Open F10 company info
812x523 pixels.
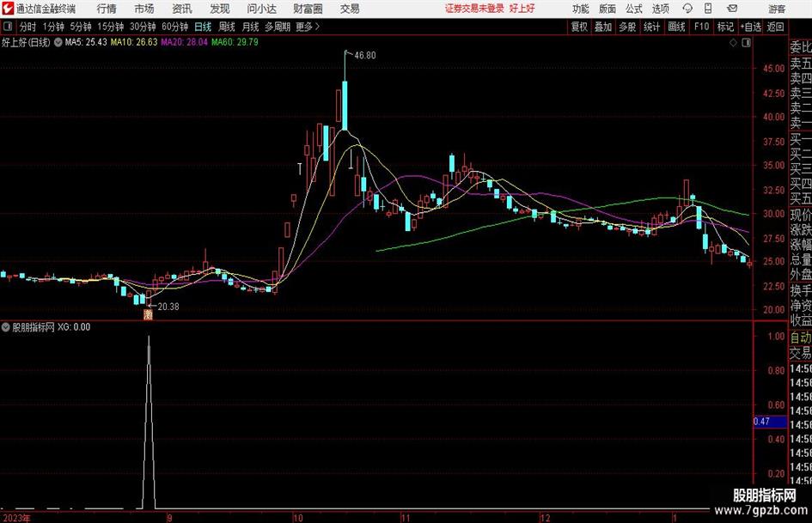coord(702,27)
